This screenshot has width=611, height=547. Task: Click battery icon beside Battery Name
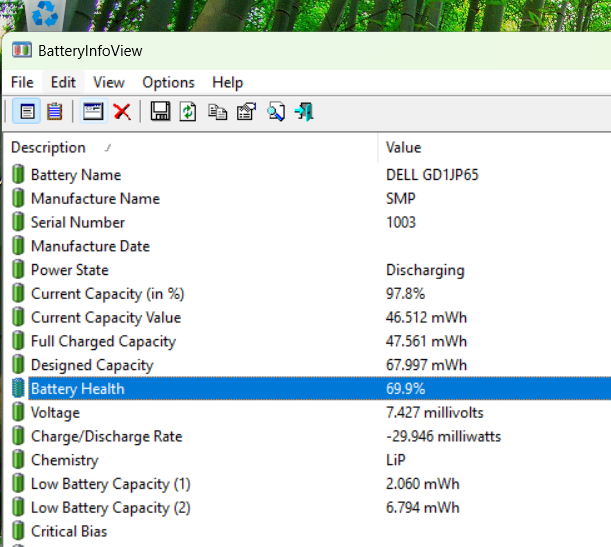point(18,174)
